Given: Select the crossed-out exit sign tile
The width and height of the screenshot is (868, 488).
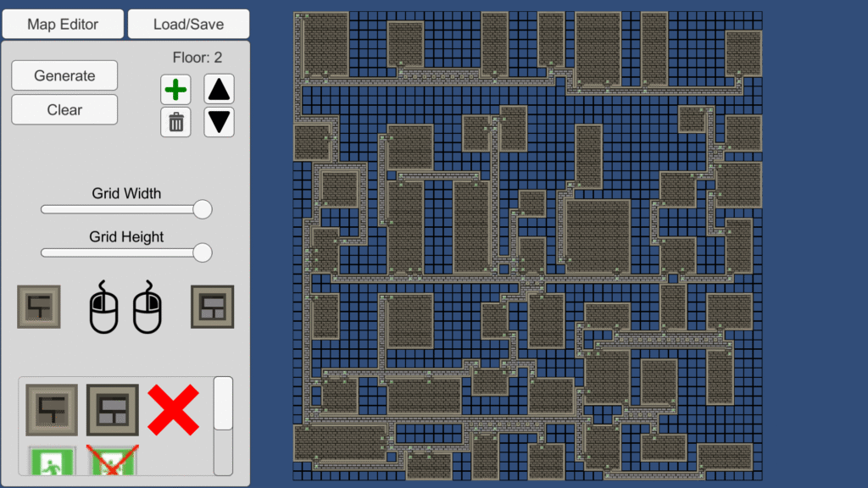Looking at the screenshot, I should pos(113,460).
